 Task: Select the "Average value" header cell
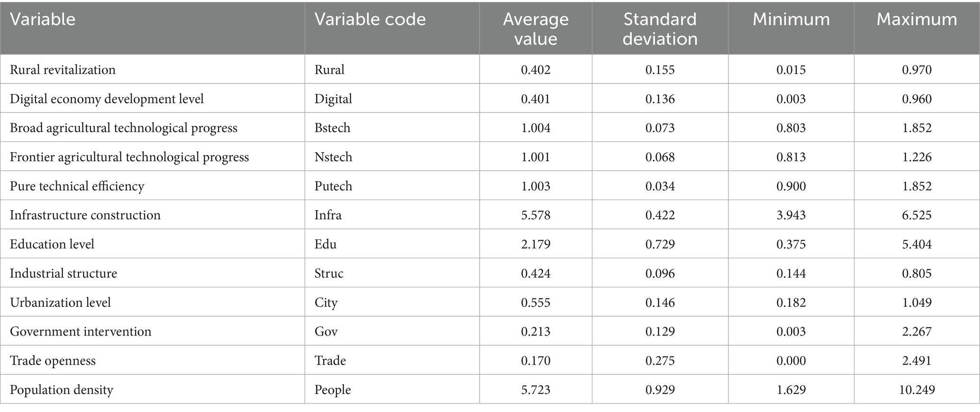pos(535,28)
